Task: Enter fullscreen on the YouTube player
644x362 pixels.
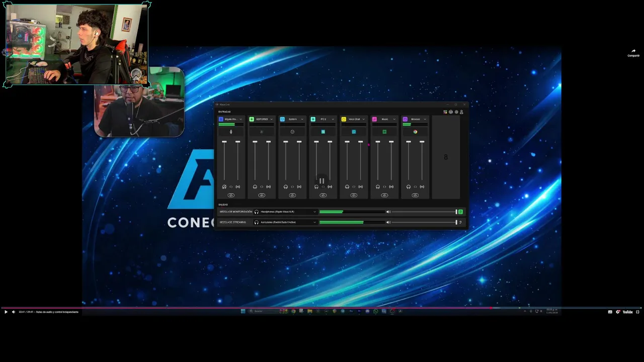Action: click(x=637, y=312)
